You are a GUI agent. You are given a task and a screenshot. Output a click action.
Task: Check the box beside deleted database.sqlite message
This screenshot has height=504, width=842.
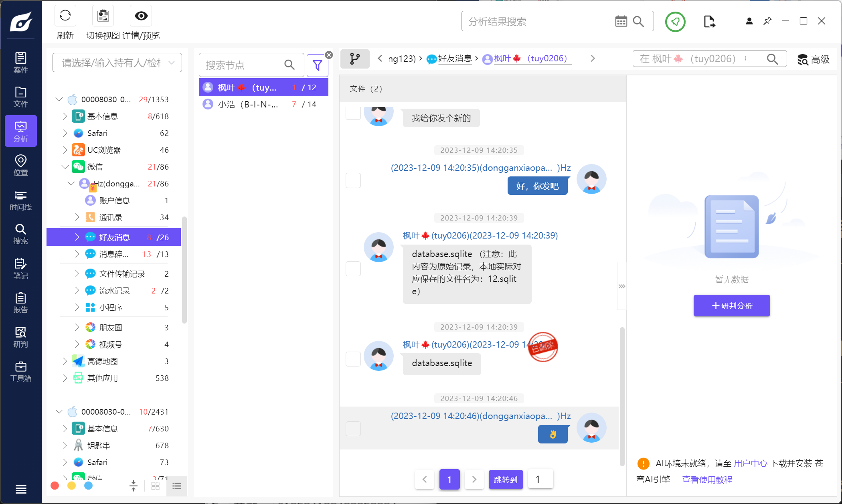353,358
